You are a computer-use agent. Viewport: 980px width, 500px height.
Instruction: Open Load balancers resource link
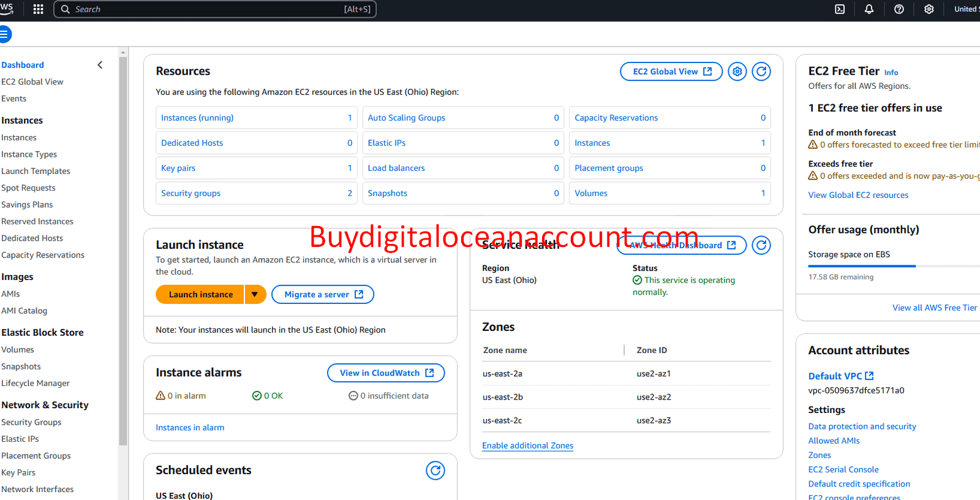coord(396,168)
